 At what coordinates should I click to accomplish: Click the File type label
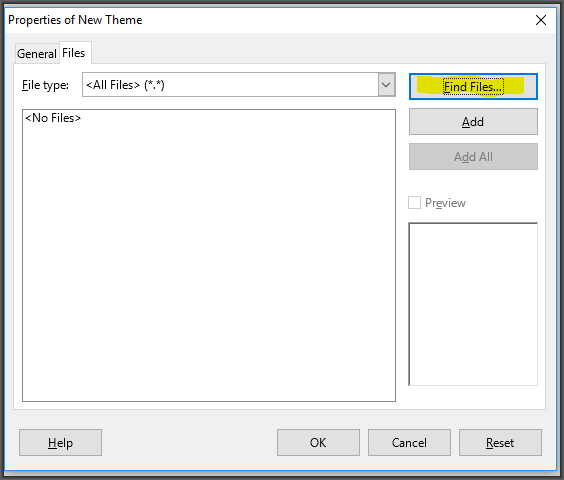45,85
